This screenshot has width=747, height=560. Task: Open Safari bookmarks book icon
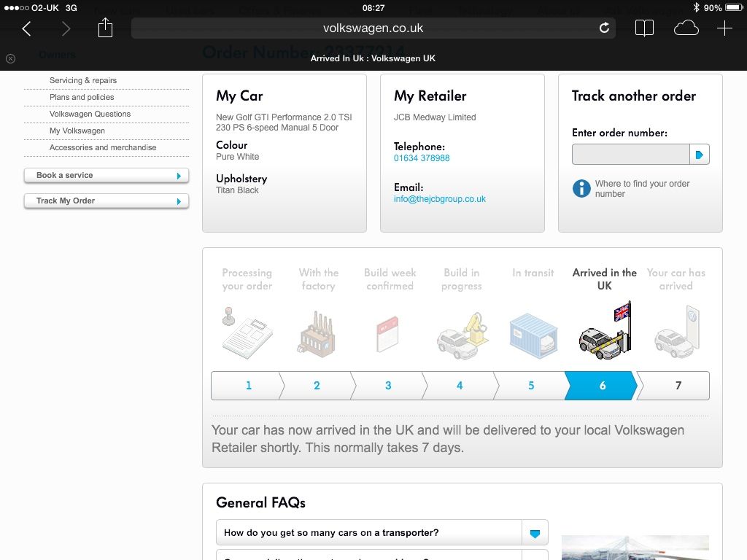coord(644,28)
